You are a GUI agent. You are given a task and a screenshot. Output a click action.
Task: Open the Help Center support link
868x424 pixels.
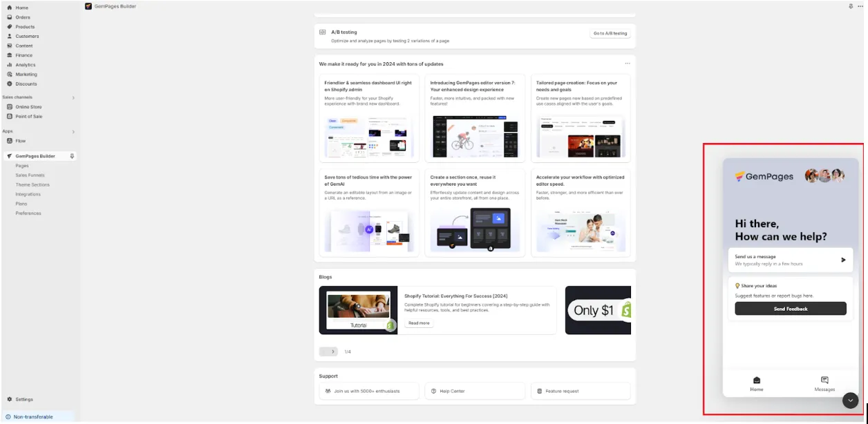pyautogui.click(x=474, y=391)
